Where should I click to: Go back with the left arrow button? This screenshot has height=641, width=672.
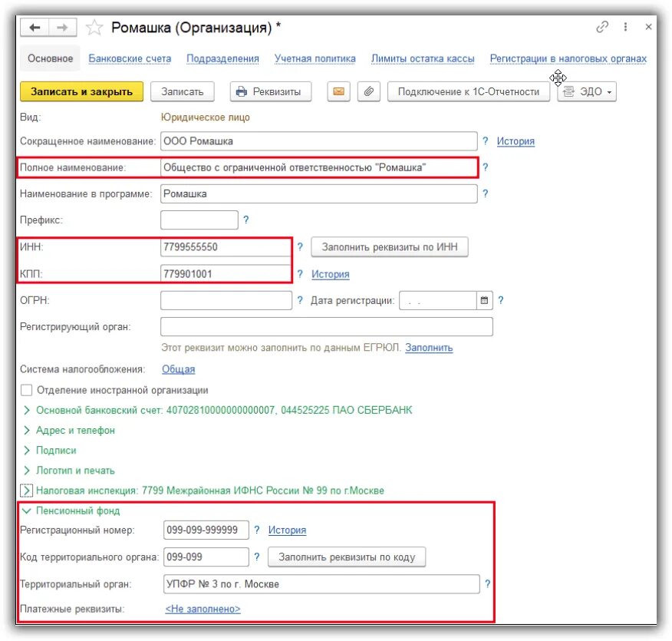click(x=35, y=28)
